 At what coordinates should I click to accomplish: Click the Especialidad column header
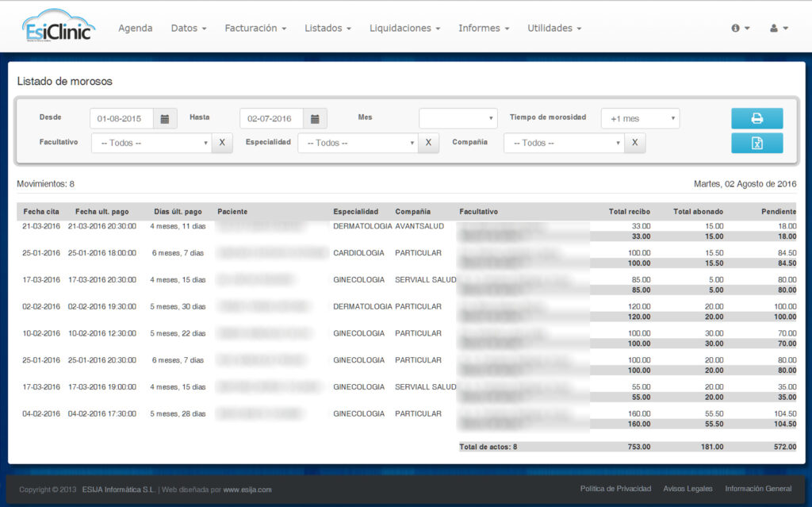(x=356, y=212)
